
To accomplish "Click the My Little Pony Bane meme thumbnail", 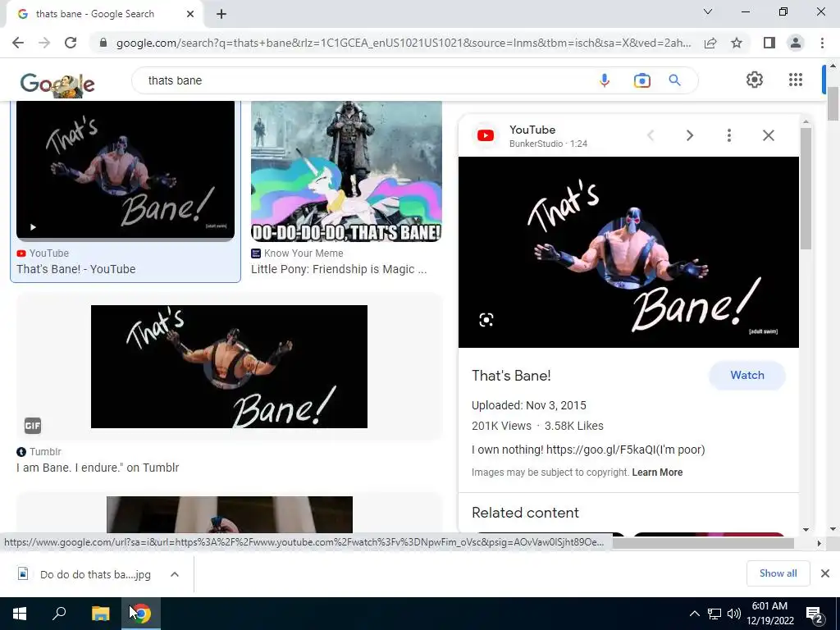I will click(346, 171).
